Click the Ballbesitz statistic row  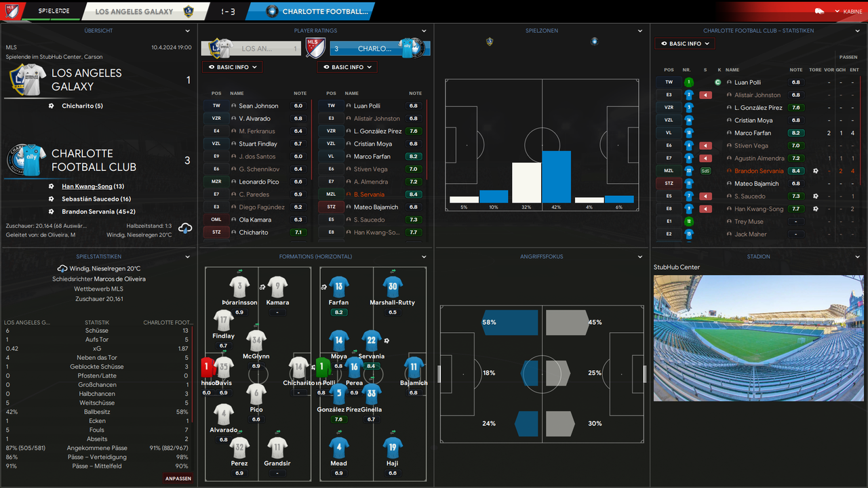pyautogui.click(x=98, y=411)
